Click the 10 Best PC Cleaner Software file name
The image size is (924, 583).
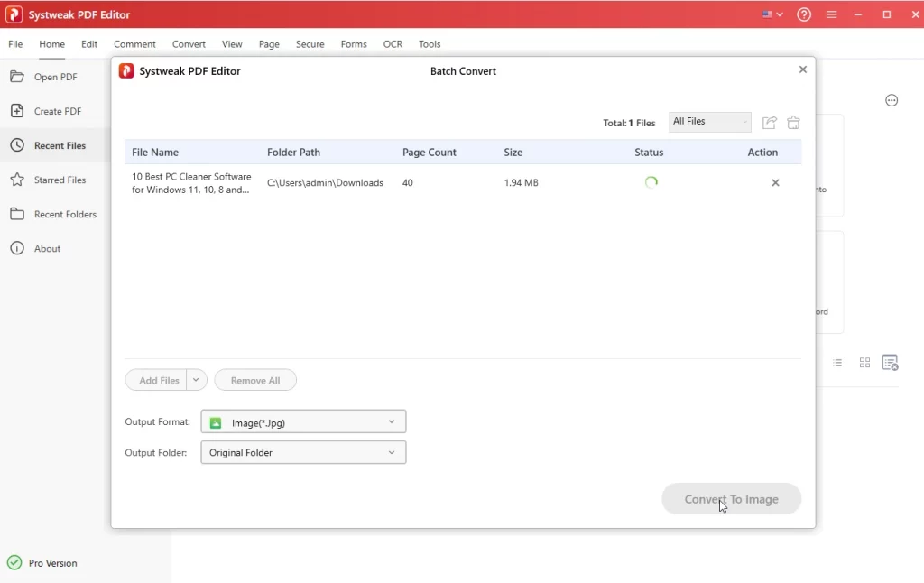coord(191,182)
